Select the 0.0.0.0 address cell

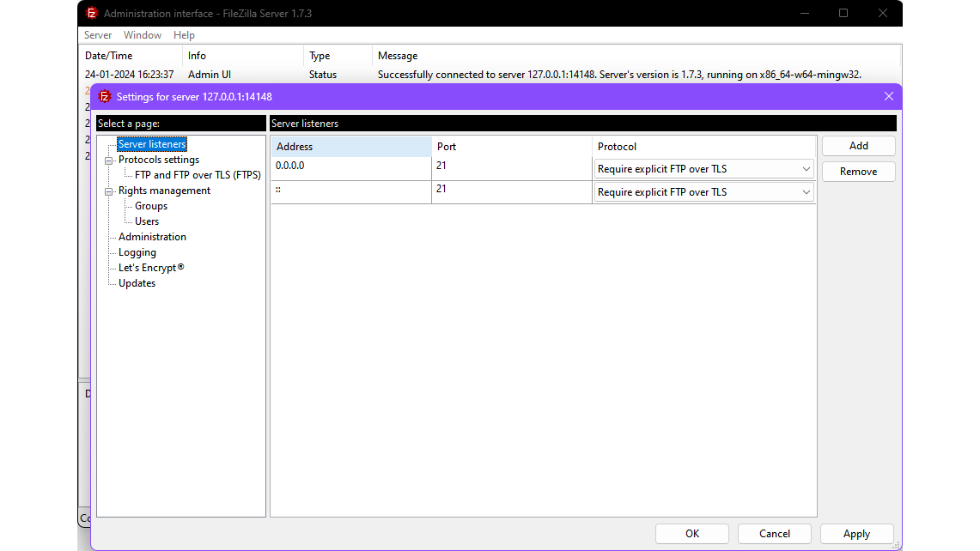[x=351, y=169]
